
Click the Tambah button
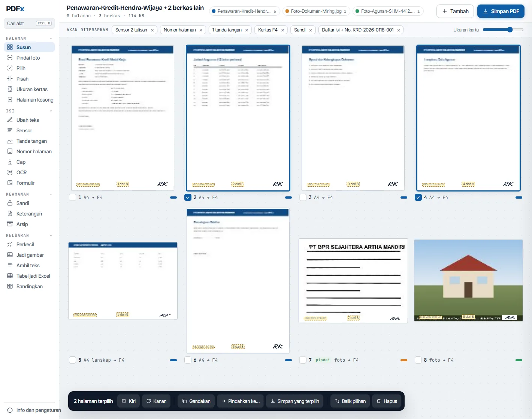click(455, 11)
